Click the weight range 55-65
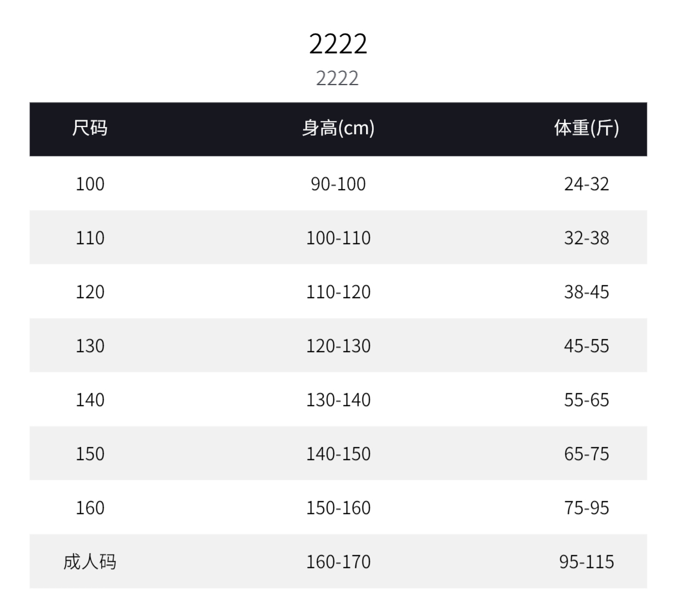The width and height of the screenshot is (675, 616). point(586,400)
